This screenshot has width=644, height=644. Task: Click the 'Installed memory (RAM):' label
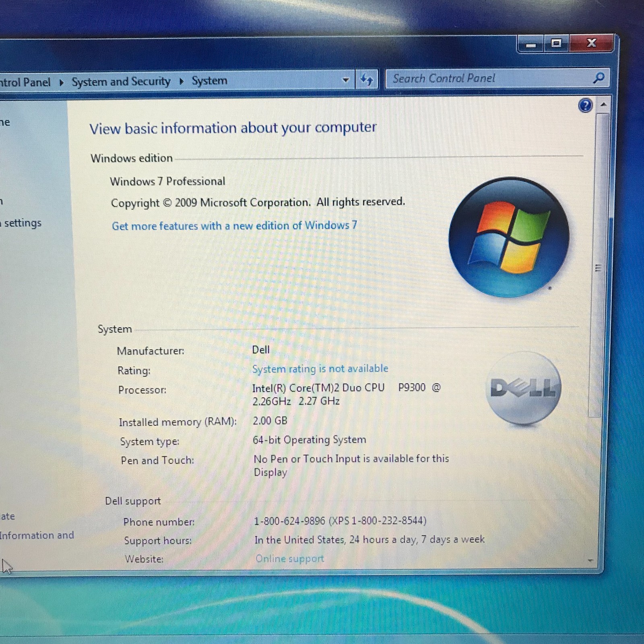pos(178,422)
